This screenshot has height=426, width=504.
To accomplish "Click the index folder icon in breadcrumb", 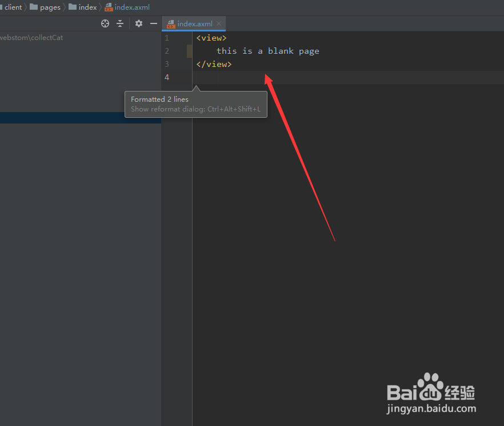I will 74,7.
